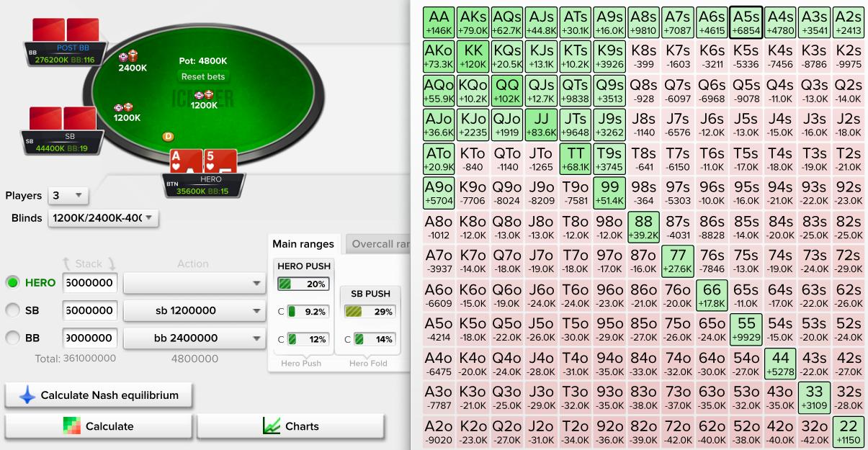This screenshot has height=450, width=868.
Task: Click the dealer button chip on the table
Action: point(169,136)
